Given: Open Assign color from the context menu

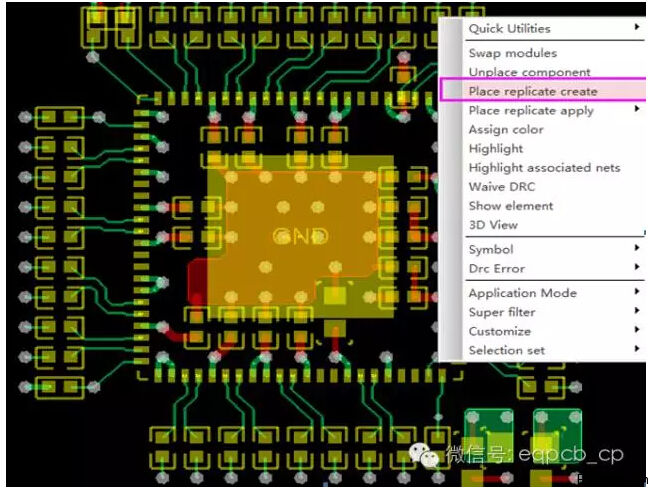Looking at the screenshot, I should click(506, 129).
